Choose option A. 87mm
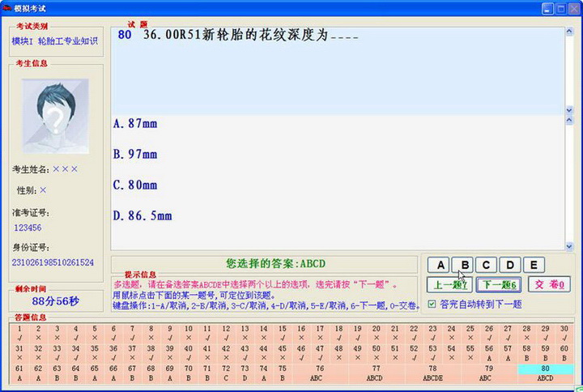Screen dimensions: 583x392 click(135, 123)
